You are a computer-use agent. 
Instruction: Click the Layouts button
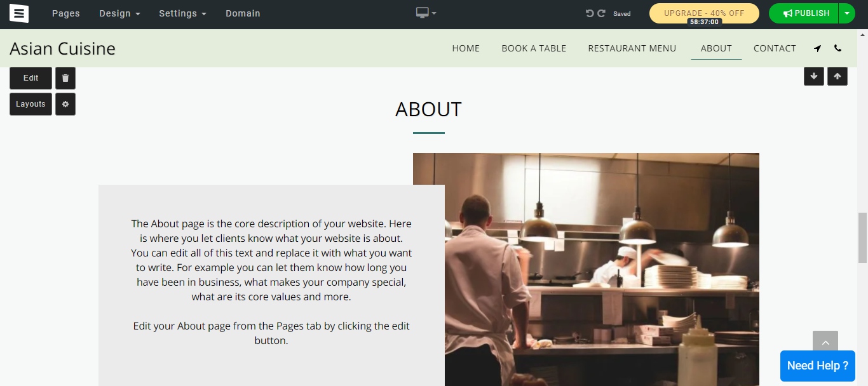31,104
